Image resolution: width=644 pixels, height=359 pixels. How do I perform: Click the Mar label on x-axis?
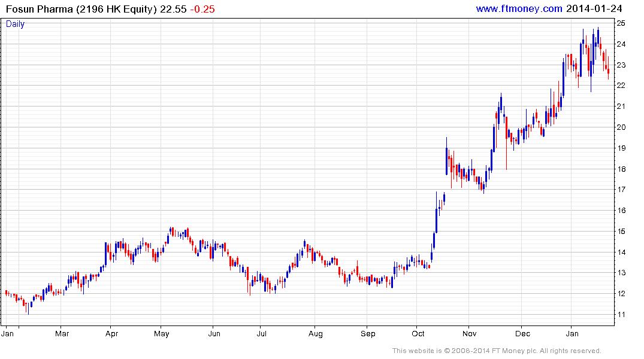pos(62,333)
